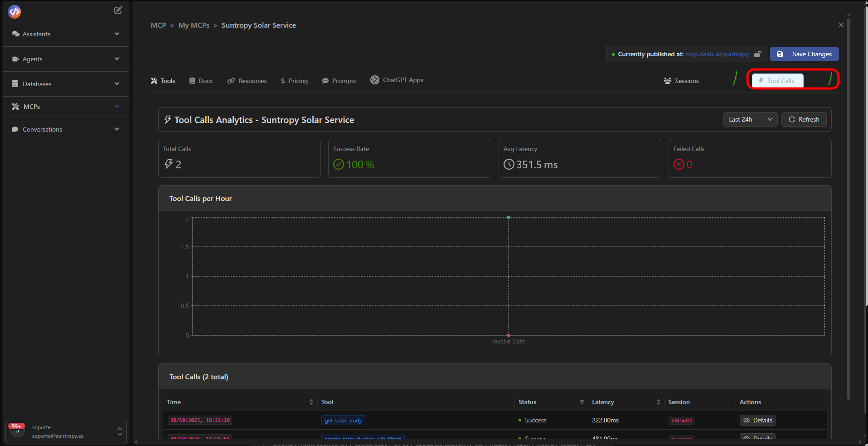
Task: Click the refresh arrow icon
Action: tap(792, 119)
